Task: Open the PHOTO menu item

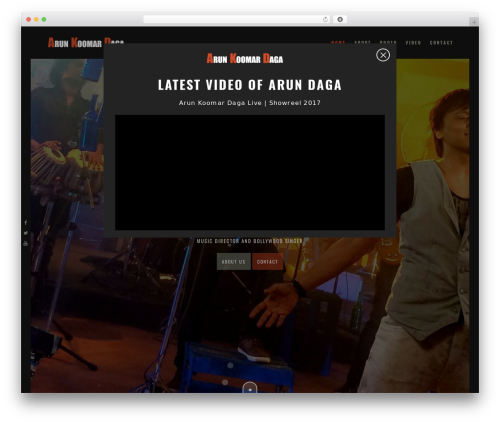Action: point(388,43)
